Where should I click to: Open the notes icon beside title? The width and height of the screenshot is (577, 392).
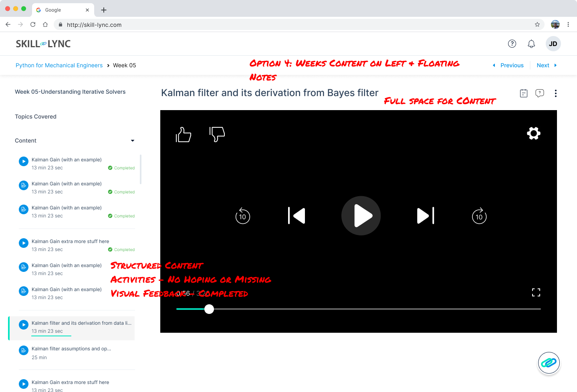[524, 93]
